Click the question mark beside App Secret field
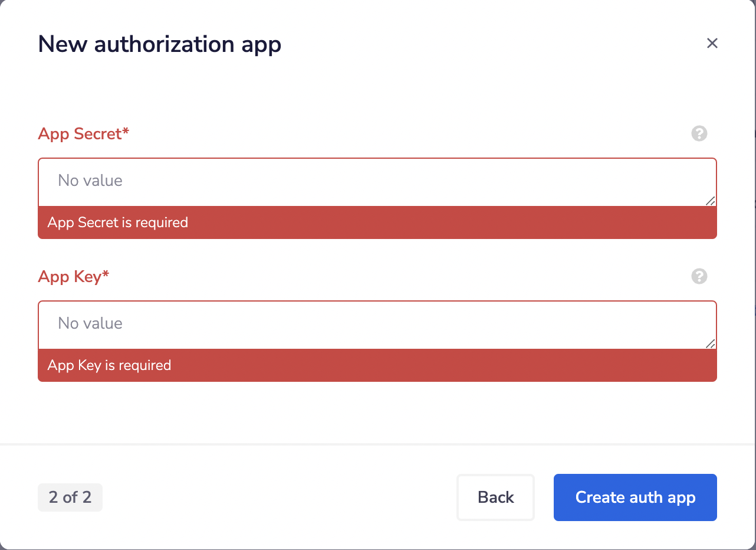The image size is (756, 550). pos(699,134)
